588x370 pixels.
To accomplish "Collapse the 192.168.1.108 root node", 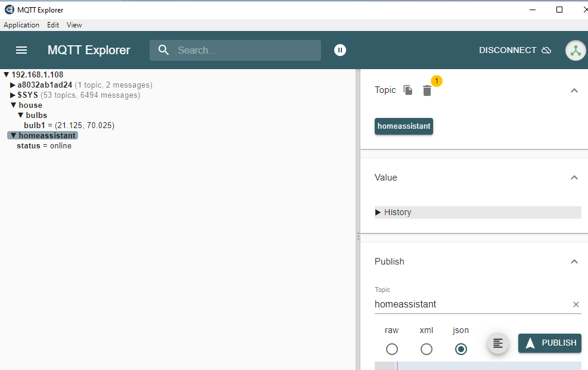I will [7, 74].
